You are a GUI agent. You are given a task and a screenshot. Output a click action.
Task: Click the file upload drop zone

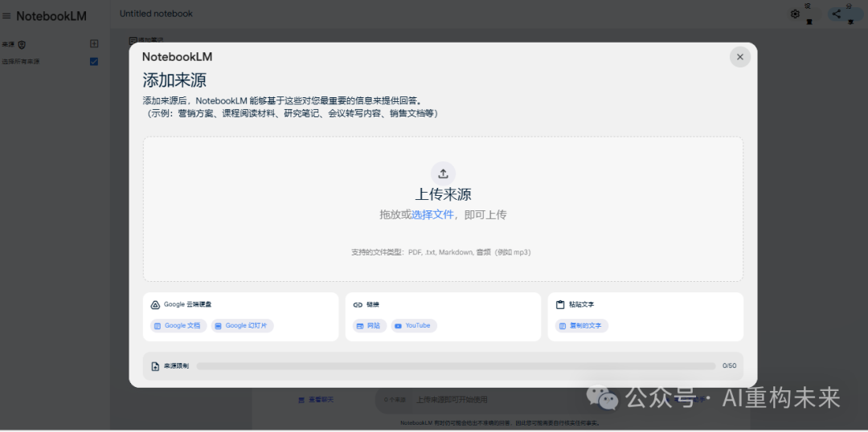443,210
